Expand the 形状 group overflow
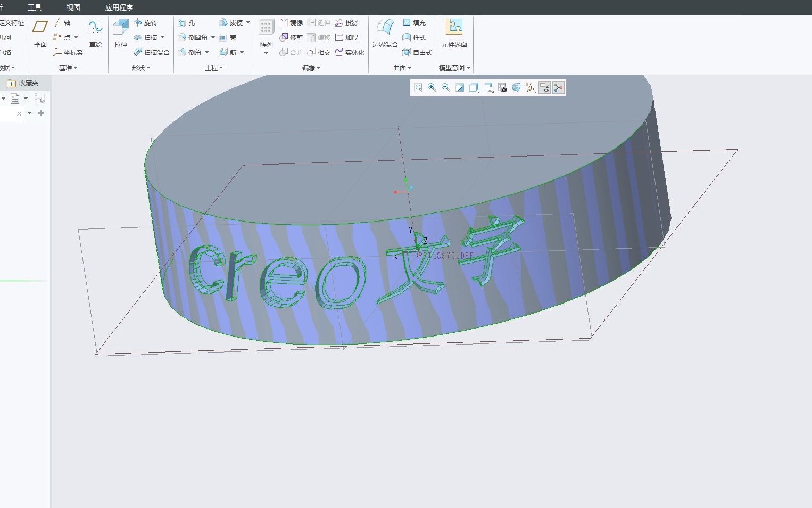This screenshot has height=508, width=812. [x=141, y=68]
